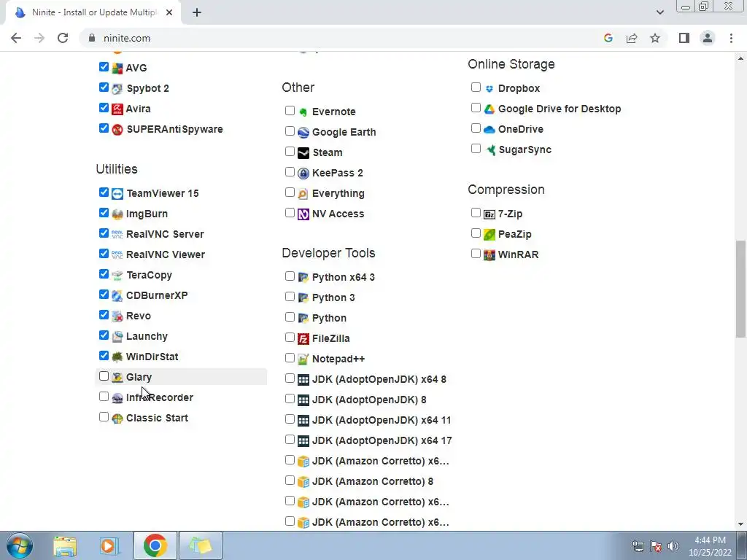
Task: Enable the InfraRecorder checkbox
Action: click(104, 397)
